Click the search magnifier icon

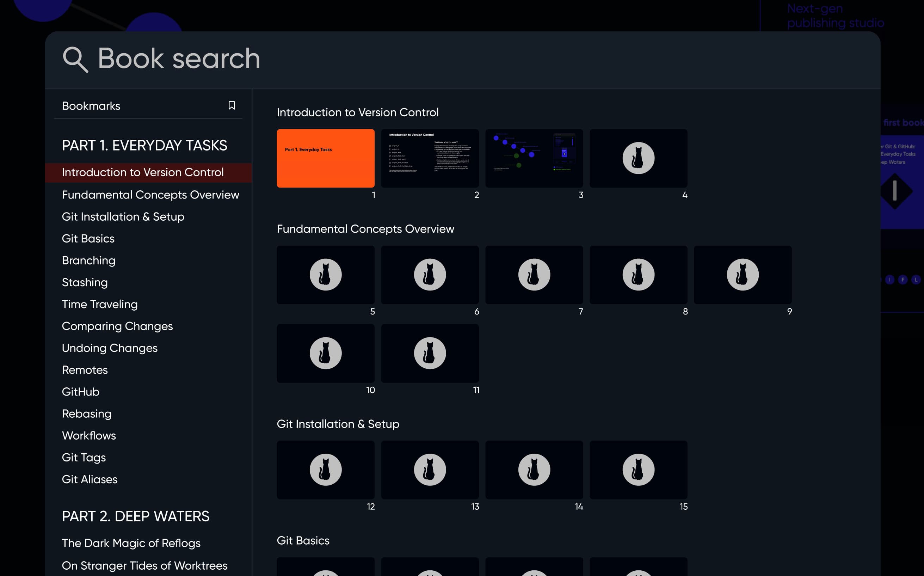pos(75,59)
